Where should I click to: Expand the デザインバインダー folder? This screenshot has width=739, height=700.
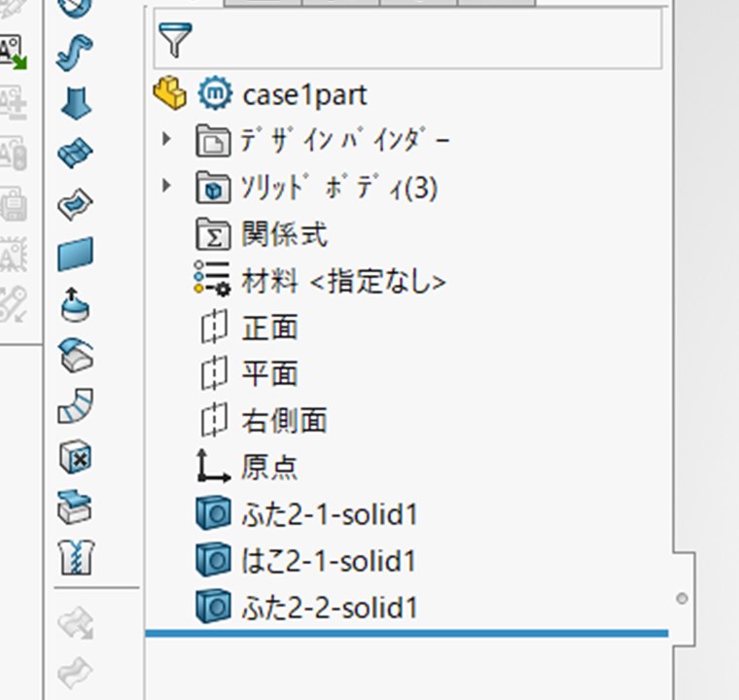166,139
